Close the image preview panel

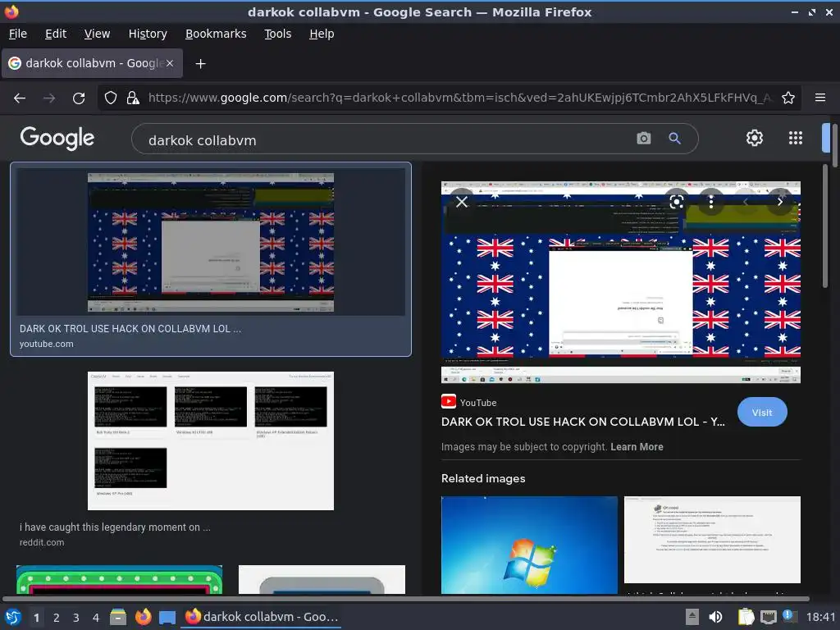pos(462,202)
